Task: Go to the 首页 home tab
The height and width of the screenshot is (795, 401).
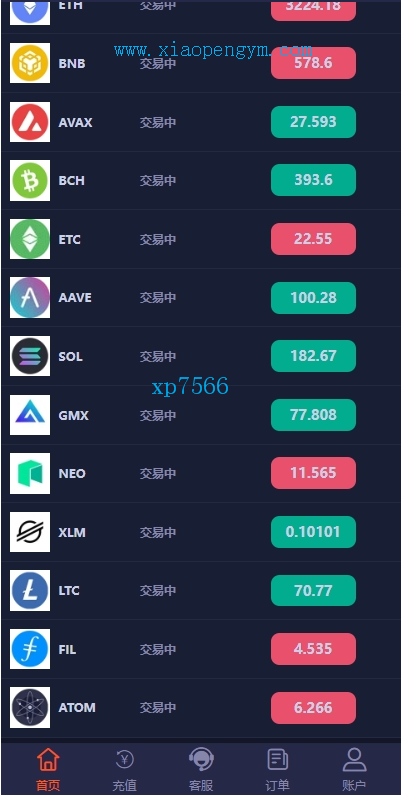Action: [x=48, y=770]
